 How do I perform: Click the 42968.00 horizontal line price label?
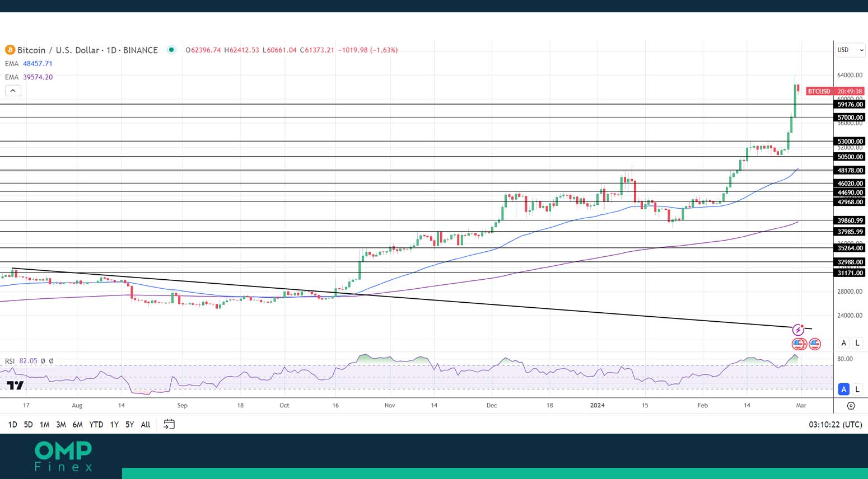(850, 202)
